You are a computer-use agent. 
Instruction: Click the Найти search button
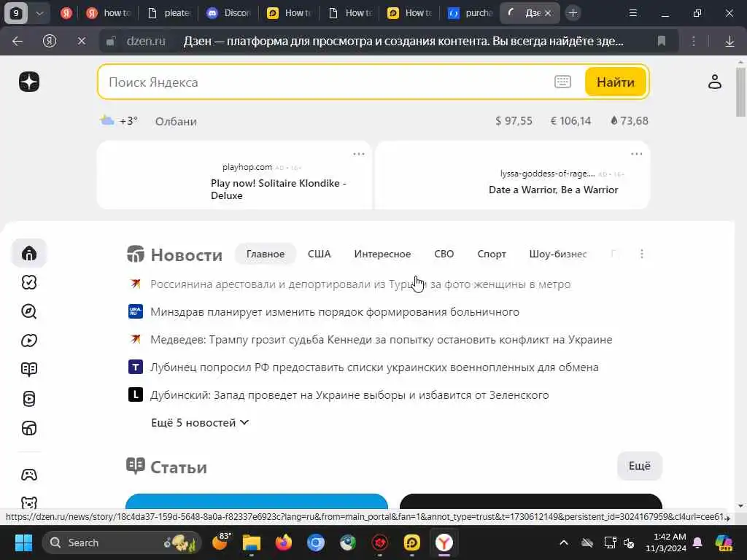616,82
